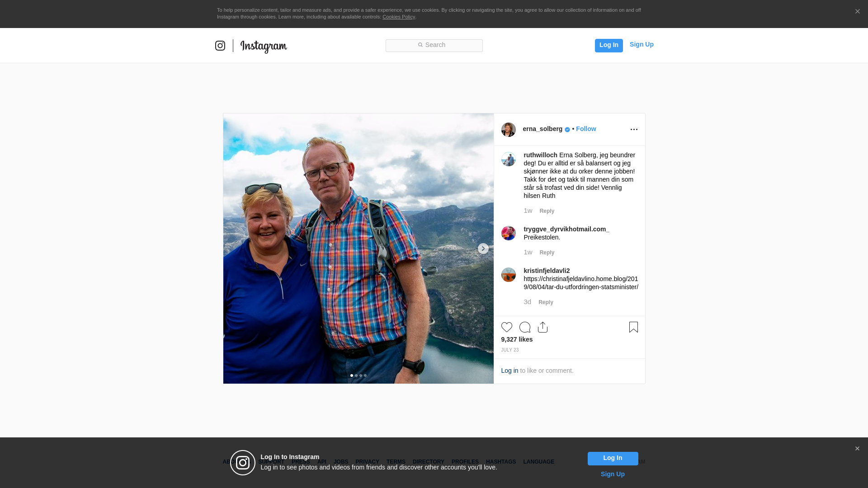
Task: Open the three-dot more options menu
Action: point(634,130)
